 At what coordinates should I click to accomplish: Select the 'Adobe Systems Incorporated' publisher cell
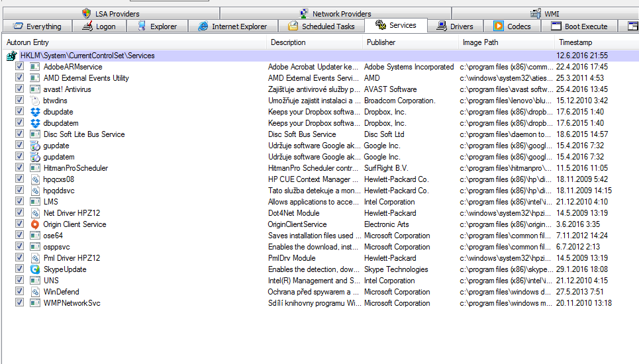click(x=409, y=67)
